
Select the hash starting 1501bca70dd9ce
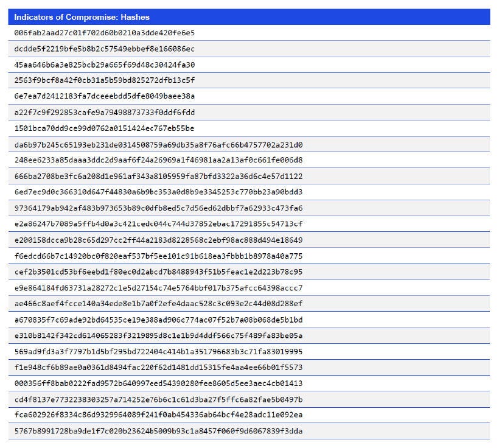(103, 128)
